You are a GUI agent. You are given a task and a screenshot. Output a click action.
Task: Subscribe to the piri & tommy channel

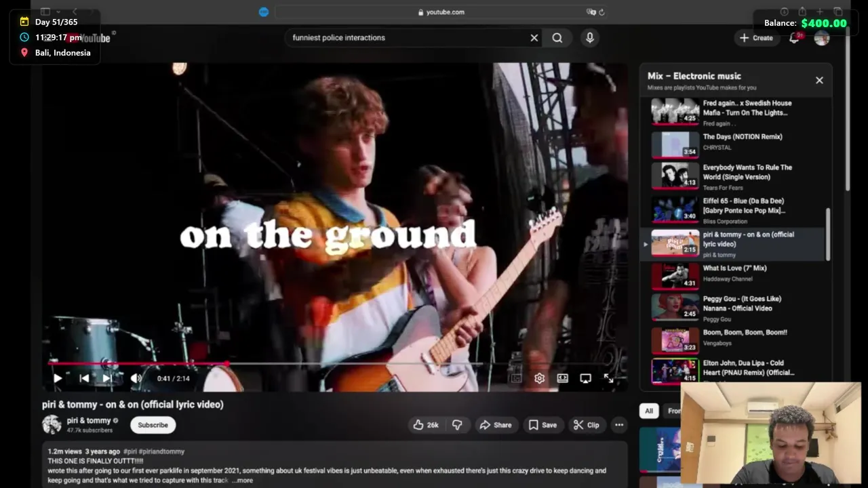coord(153,425)
